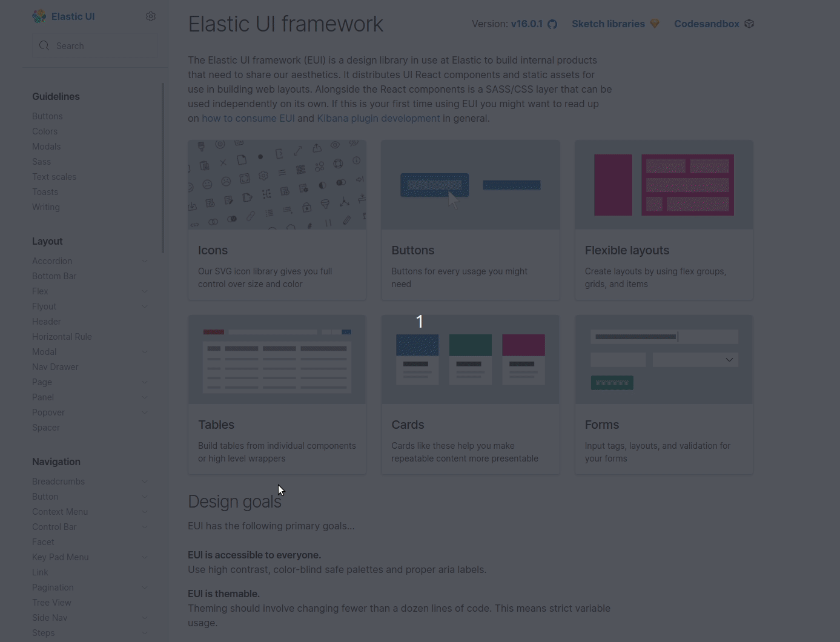Select Colors under Guidelines
The width and height of the screenshot is (840, 642).
click(45, 131)
